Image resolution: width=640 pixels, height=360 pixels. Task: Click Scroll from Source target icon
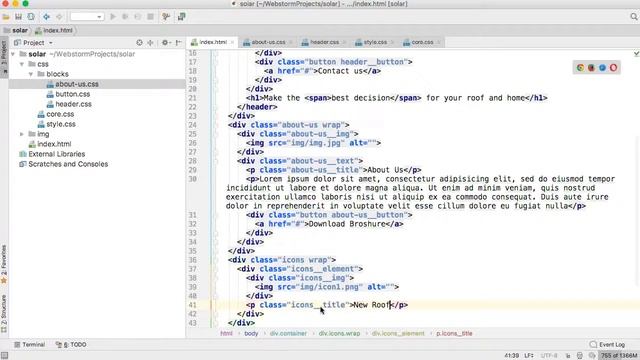(x=140, y=42)
